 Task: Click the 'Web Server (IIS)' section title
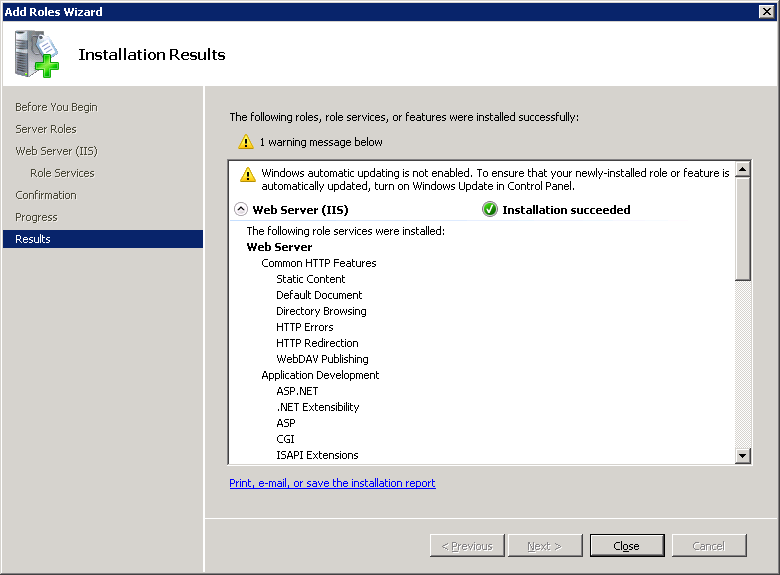(x=300, y=210)
